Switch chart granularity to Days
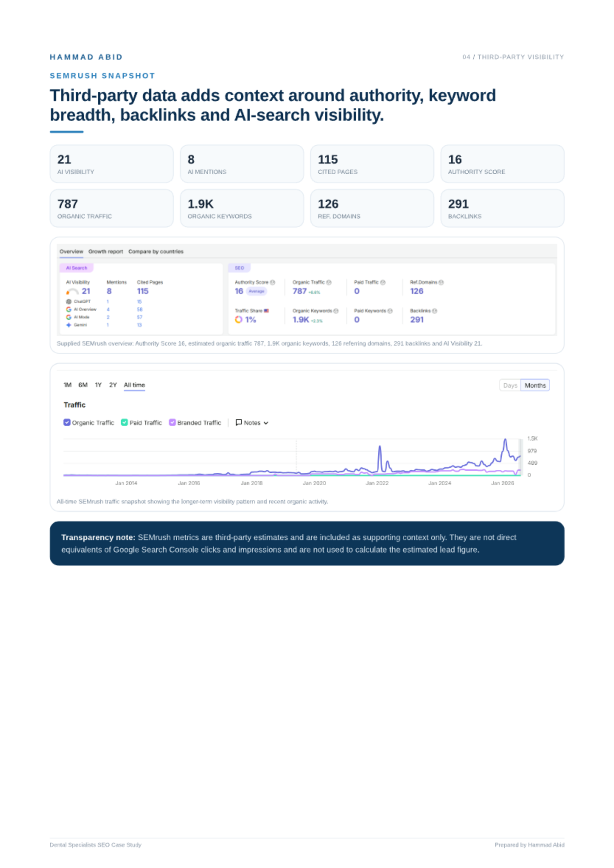This screenshot has width=614, height=868. pyautogui.click(x=510, y=385)
